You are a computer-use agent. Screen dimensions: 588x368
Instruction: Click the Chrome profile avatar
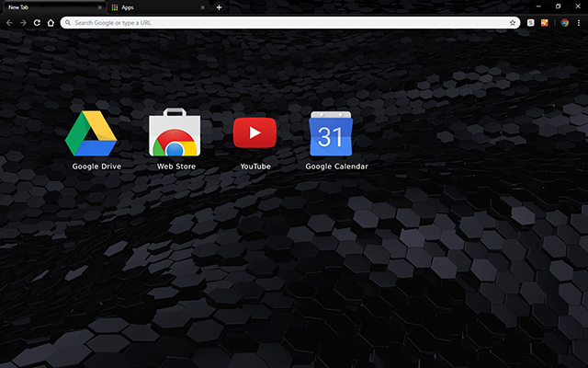[564, 22]
